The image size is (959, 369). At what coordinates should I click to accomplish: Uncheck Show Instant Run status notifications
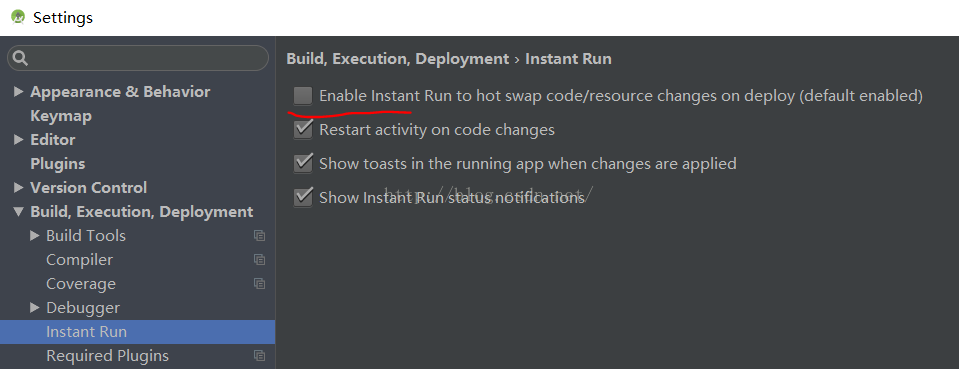tap(302, 198)
